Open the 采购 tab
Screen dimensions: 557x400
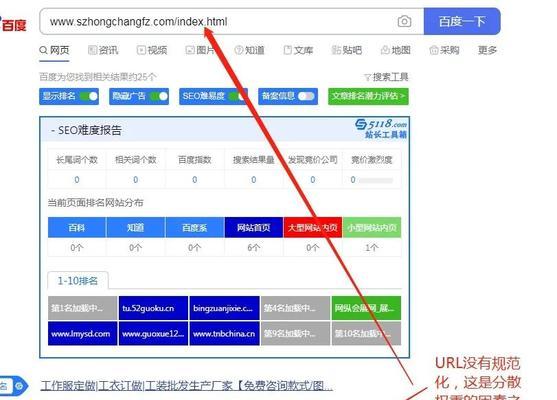(444, 50)
